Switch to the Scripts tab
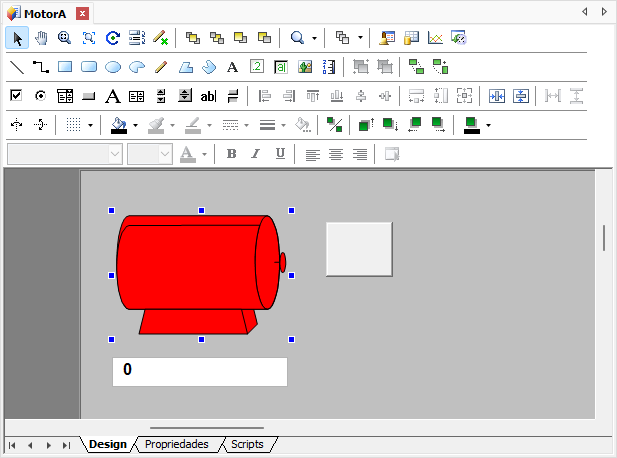 (x=247, y=444)
